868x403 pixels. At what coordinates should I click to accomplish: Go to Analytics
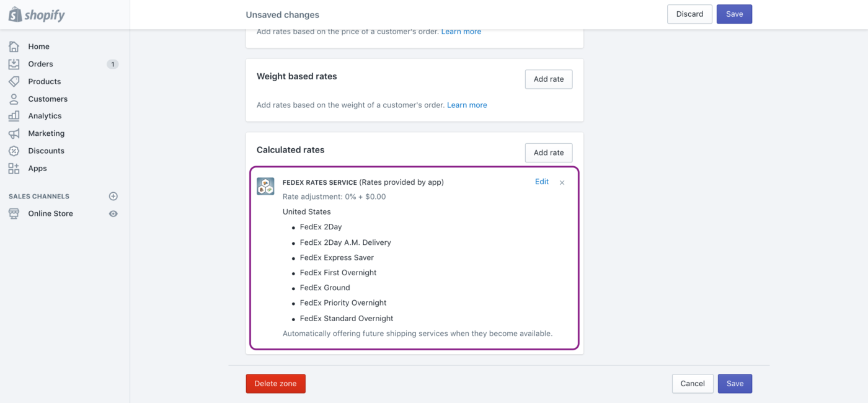click(x=43, y=115)
